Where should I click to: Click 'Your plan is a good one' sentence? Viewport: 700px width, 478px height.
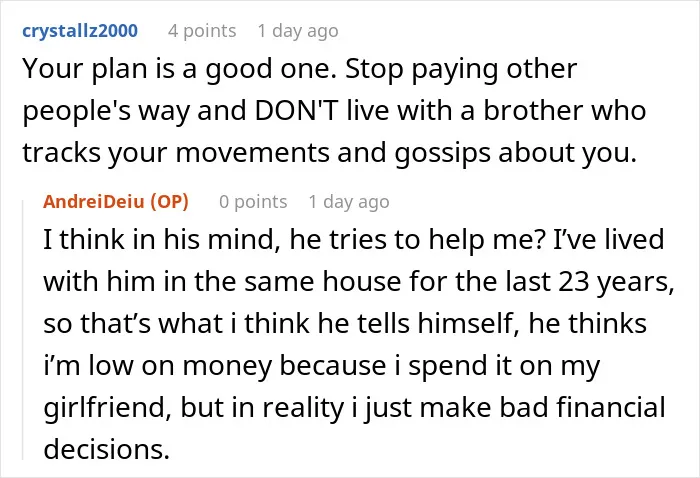tap(179, 69)
